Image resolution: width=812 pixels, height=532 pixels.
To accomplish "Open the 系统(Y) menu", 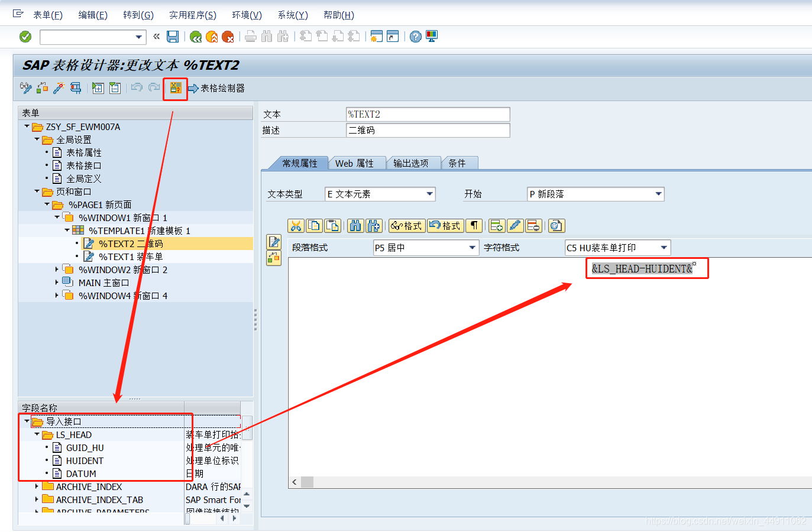I will point(293,15).
